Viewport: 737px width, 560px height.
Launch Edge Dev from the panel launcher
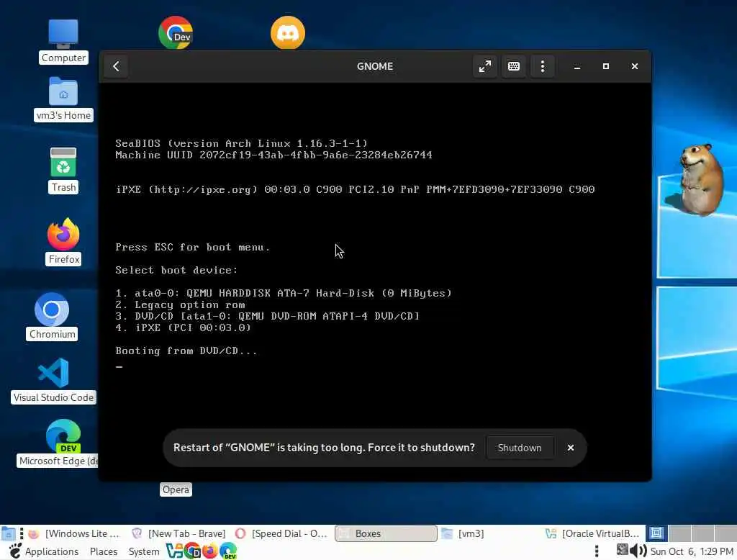[x=228, y=551]
